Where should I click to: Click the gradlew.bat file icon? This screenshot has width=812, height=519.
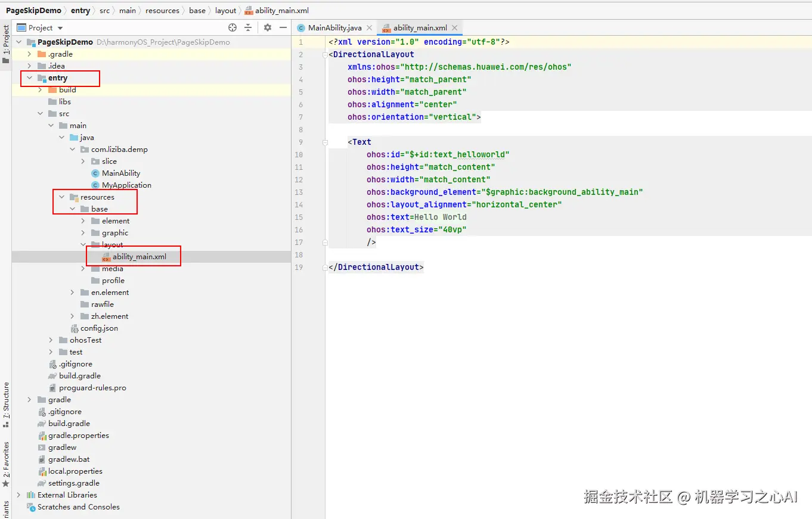pyautogui.click(x=42, y=459)
